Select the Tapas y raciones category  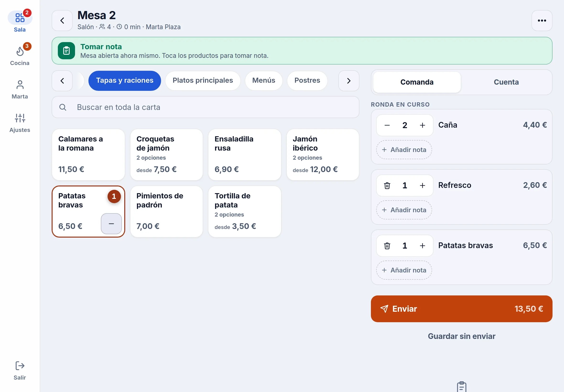click(x=125, y=81)
